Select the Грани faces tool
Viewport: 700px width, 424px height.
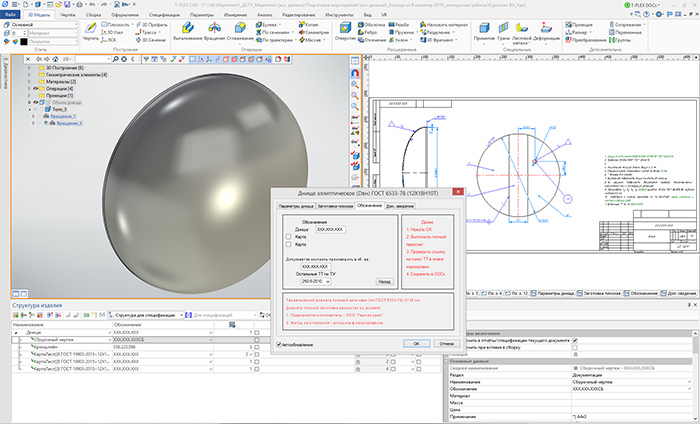point(504,32)
